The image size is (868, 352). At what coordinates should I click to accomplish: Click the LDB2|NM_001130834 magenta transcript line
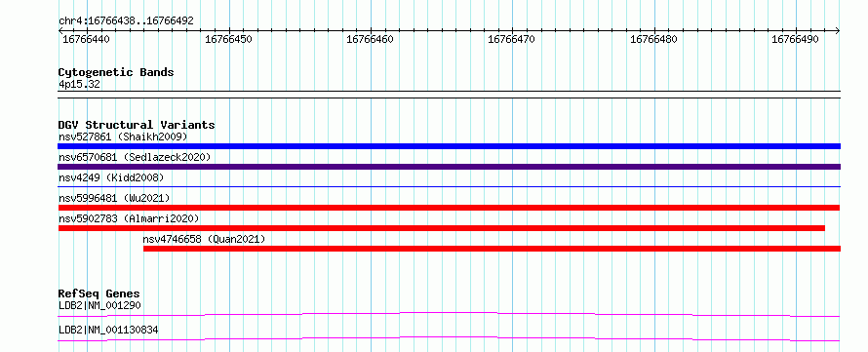click(449, 338)
